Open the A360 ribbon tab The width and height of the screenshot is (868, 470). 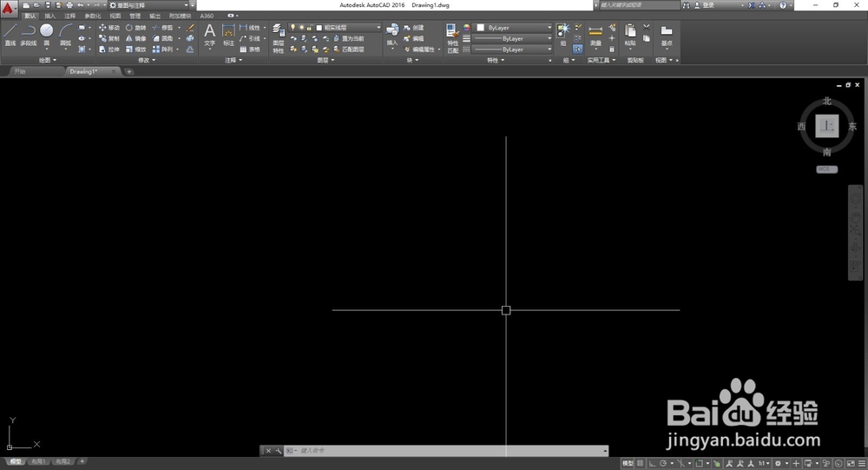(x=207, y=17)
